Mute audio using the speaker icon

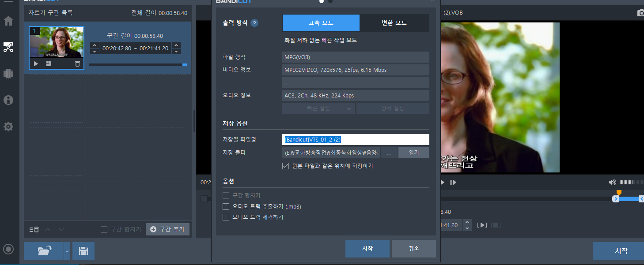pos(612,182)
